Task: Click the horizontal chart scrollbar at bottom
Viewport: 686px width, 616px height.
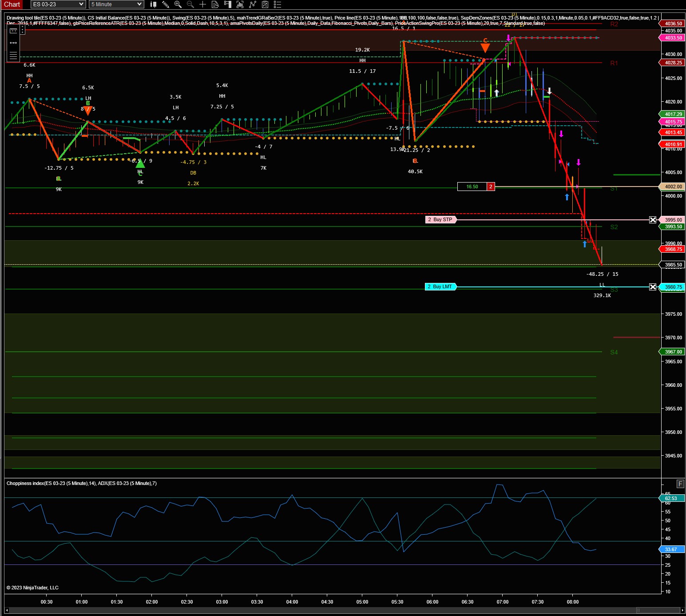Action: [x=343, y=610]
